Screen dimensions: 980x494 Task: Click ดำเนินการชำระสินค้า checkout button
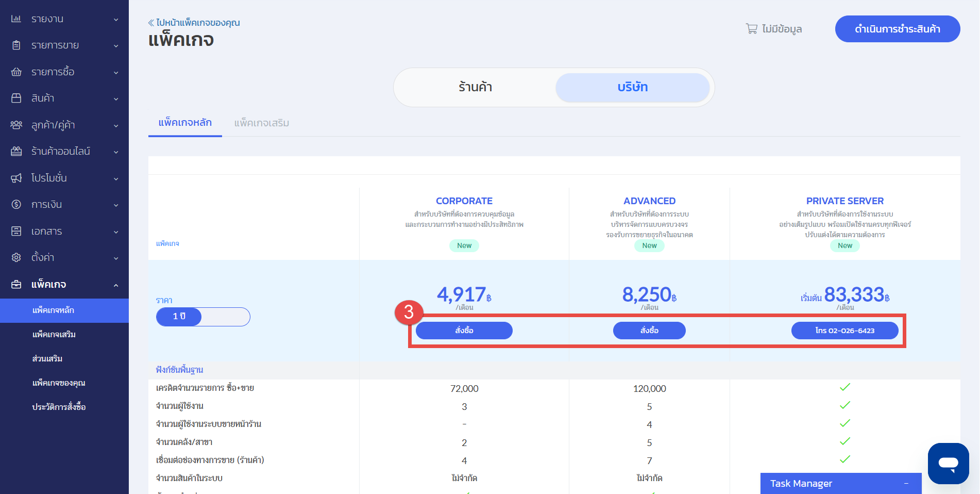[897, 29]
